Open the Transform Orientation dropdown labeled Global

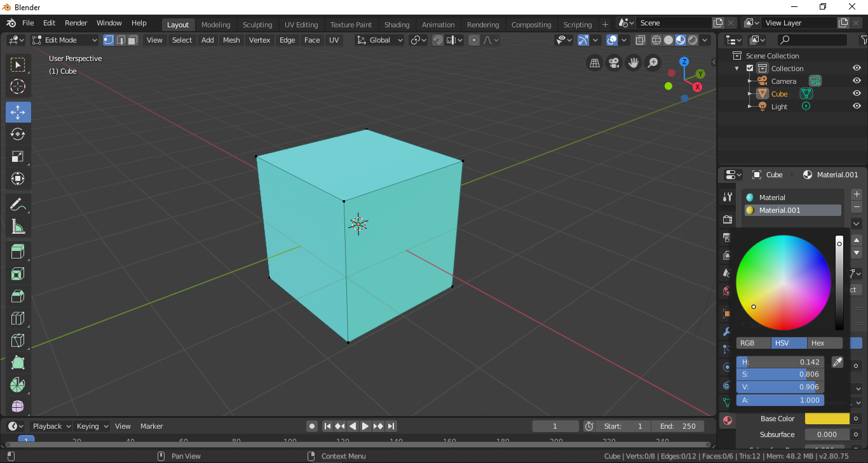[380, 40]
